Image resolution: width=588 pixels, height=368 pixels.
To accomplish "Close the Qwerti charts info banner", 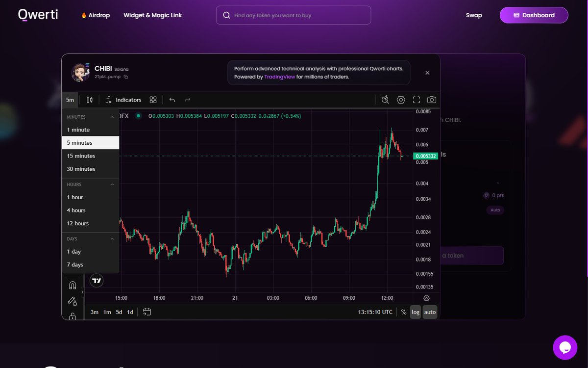I will coord(427,73).
